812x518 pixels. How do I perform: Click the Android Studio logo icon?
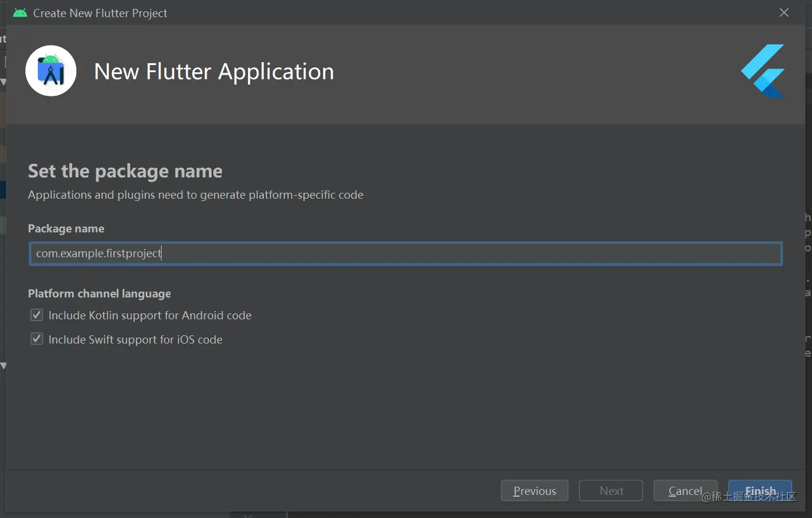click(51, 71)
